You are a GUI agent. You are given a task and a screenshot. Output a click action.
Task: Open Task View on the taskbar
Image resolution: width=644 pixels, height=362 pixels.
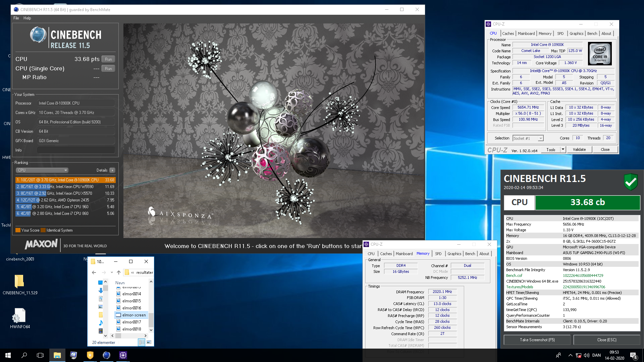(x=40, y=355)
